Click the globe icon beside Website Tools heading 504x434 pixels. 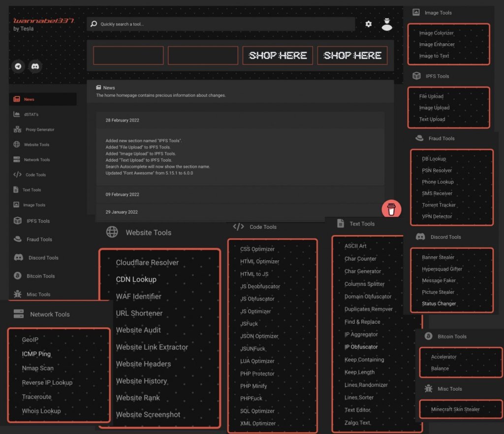tap(112, 232)
